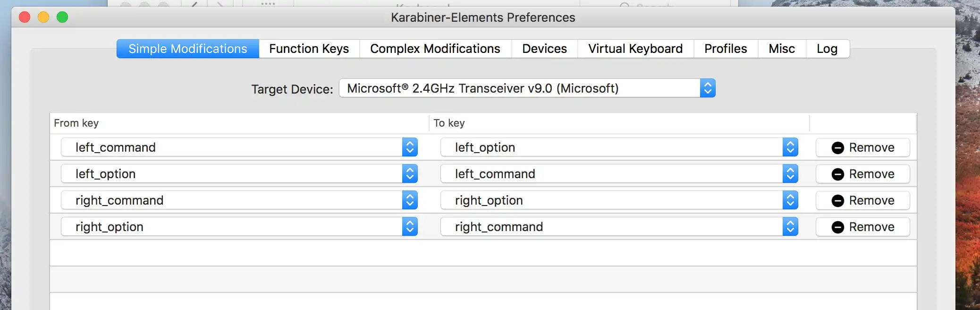Viewport: 980px width, 310px height.
Task: Open the Target Device selector
Action: [707, 88]
